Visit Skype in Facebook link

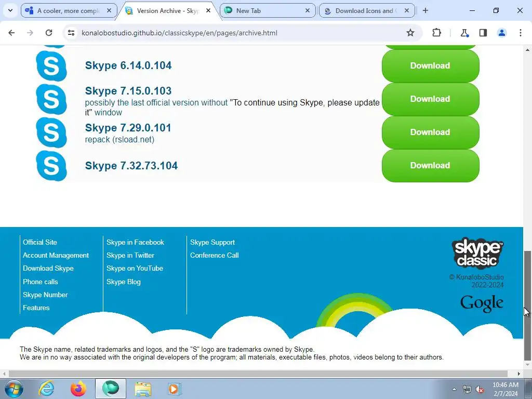(x=136, y=242)
